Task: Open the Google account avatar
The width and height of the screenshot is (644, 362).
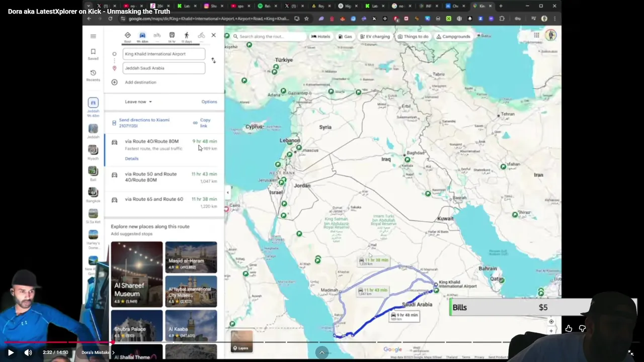Action: coord(551,35)
